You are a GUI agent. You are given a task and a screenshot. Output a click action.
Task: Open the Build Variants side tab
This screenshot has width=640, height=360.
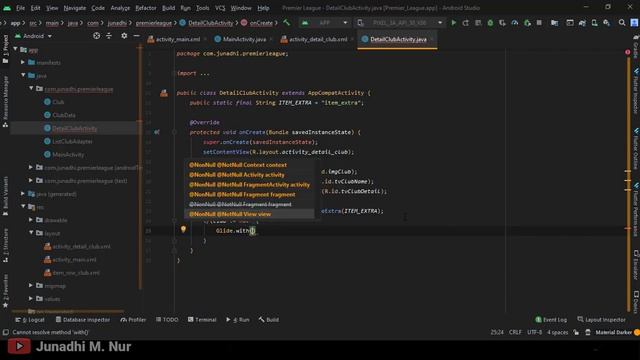point(5,196)
